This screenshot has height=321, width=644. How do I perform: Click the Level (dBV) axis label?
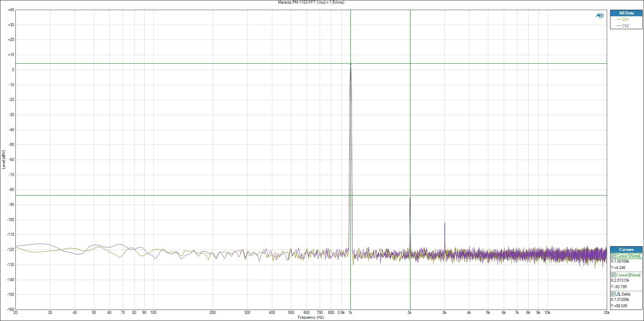[x=4, y=159]
